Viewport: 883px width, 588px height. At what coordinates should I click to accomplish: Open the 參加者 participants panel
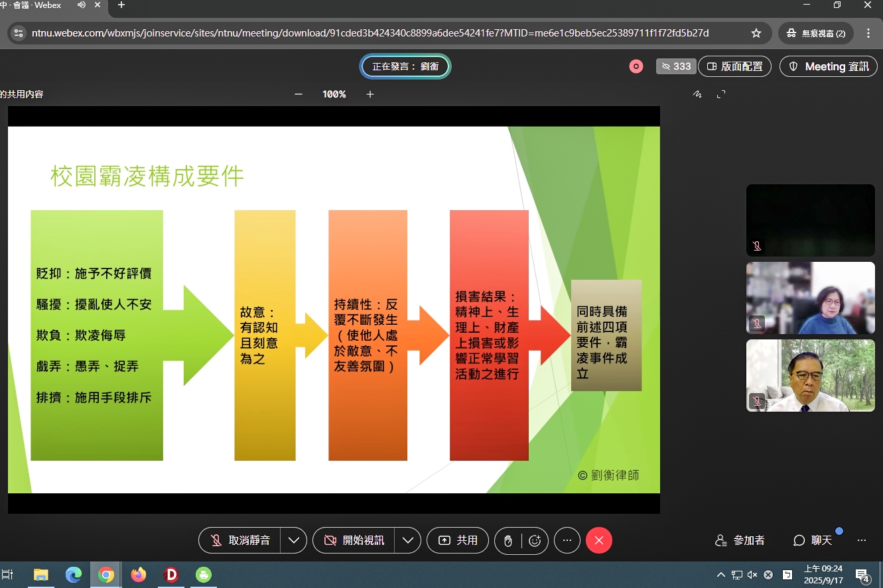(740, 540)
